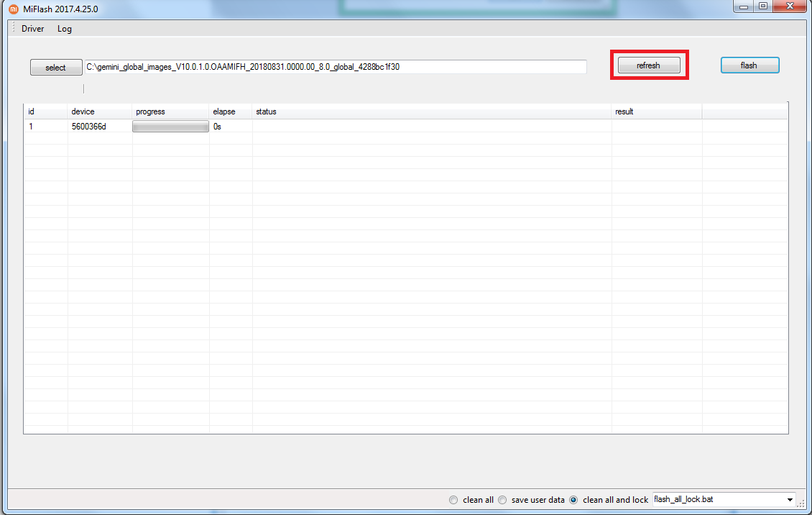Click the 0s elapse cell

tap(231, 127)
